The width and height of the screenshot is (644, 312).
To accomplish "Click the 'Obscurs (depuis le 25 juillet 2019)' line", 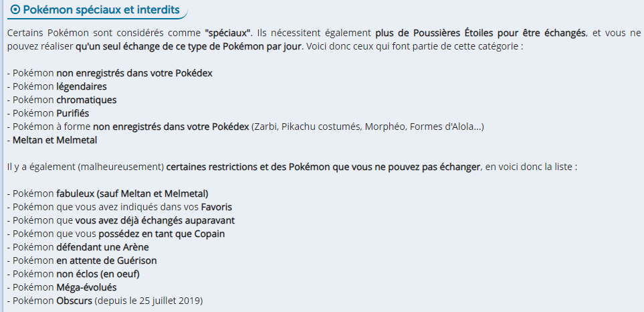I will (x=128, y=301).
